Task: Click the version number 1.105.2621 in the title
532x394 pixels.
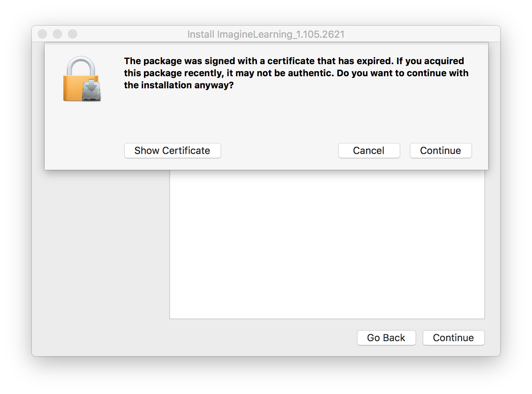Action: 320,34
